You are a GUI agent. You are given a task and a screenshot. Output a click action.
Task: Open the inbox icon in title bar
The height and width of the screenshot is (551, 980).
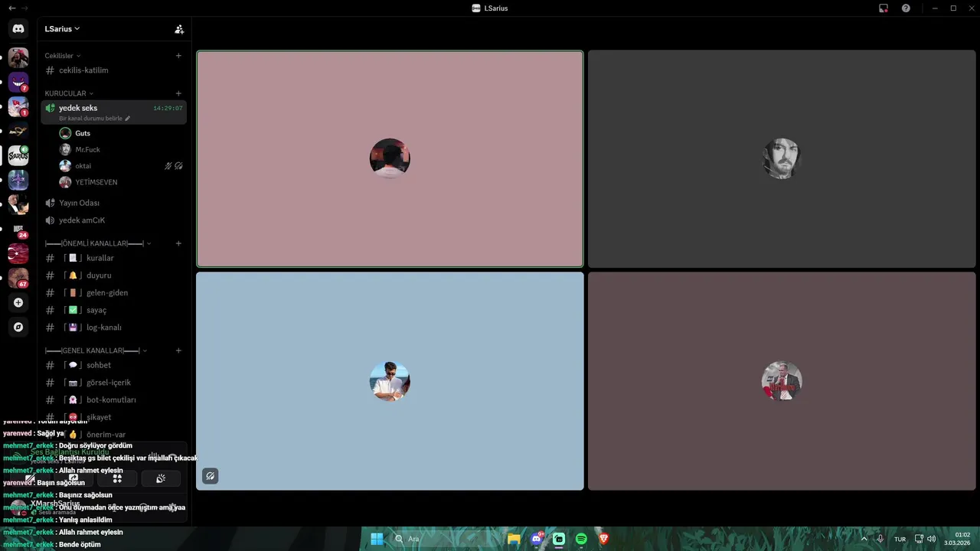tap(884, 8)
